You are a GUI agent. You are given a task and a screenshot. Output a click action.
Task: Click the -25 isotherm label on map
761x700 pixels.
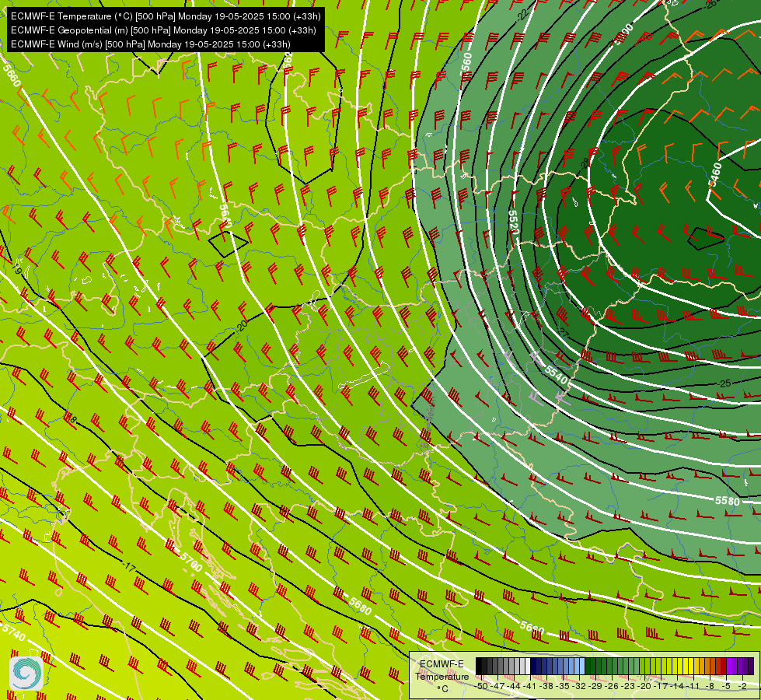pyautogui.click(x=724, y=383)
